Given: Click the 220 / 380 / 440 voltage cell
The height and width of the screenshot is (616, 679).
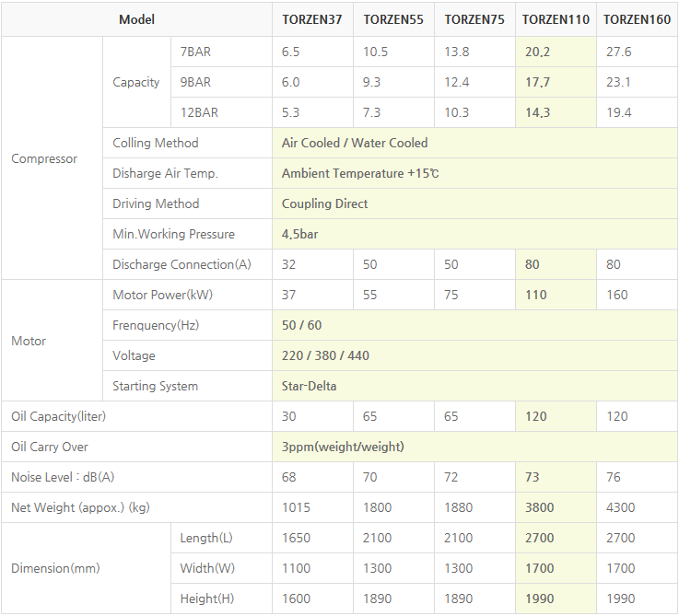Looking at the screenshot, I should pyautogui.click(x=325, y=355).
